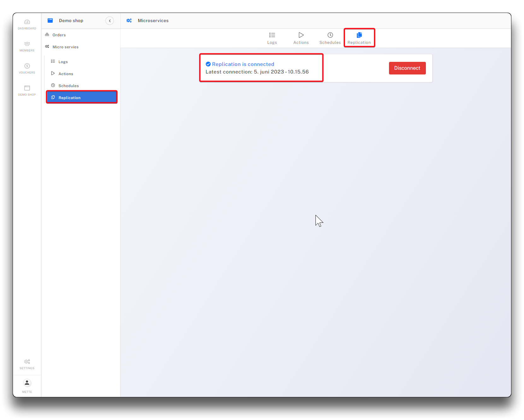The width and height of the screenshot is (524, 420).
Task: Switch to the Logs tab
Action: click(x=272, y=38)
